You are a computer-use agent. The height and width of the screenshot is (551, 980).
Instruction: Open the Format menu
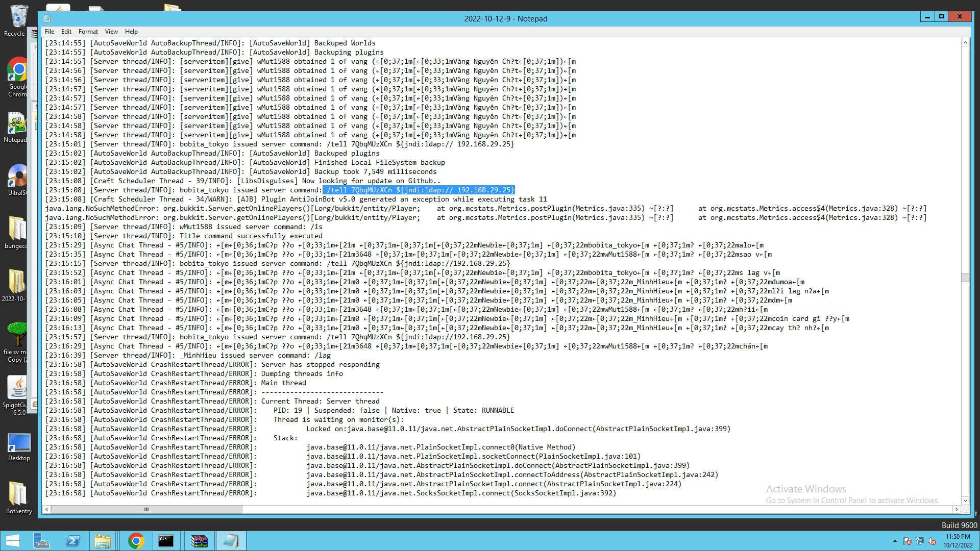tap(88, 32)
